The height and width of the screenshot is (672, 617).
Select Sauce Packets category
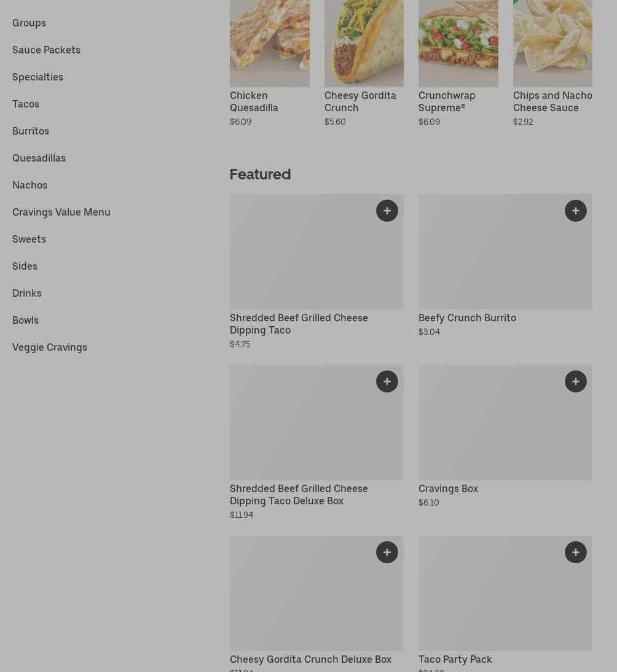[x=46, y=50]
